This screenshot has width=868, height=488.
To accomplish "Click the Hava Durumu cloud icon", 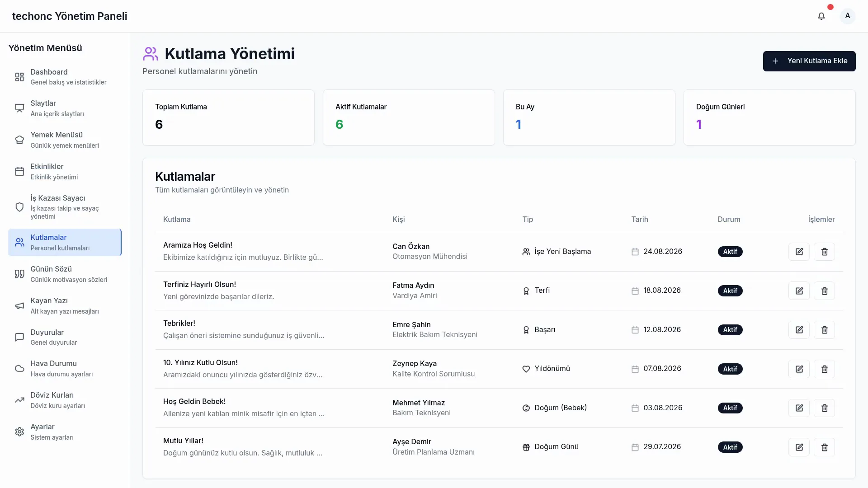I will (x=19, y=369).
